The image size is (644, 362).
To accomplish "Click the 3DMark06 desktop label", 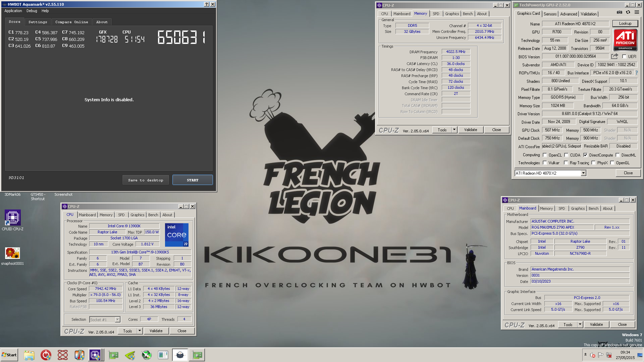I will pyautogui.click(x=12, y=194).
